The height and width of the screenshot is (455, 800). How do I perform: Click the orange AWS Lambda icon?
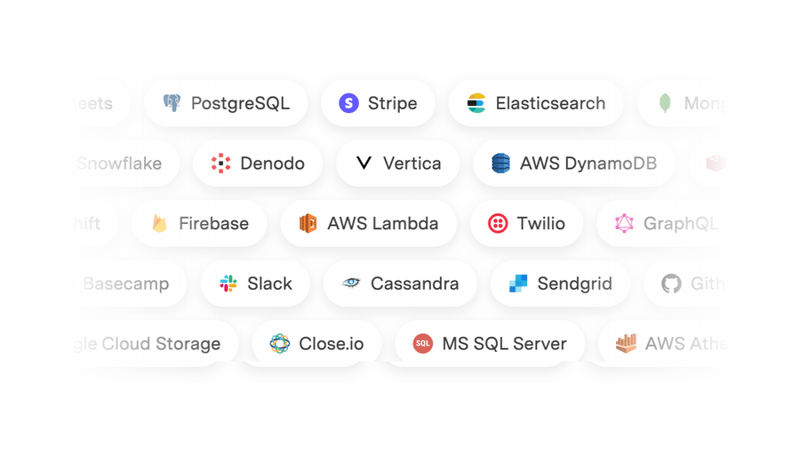click(x=308, y=223)
